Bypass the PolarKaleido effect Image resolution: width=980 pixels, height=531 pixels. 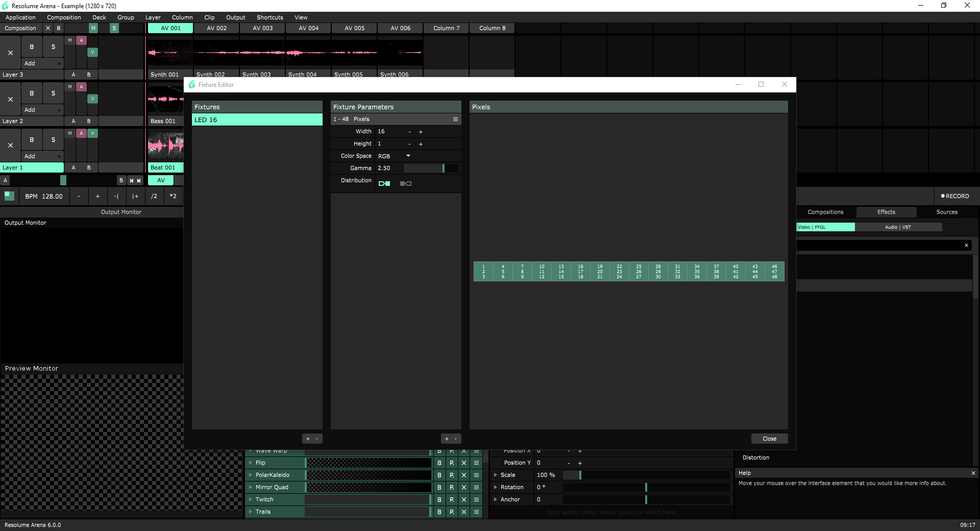tap(439, 475)
